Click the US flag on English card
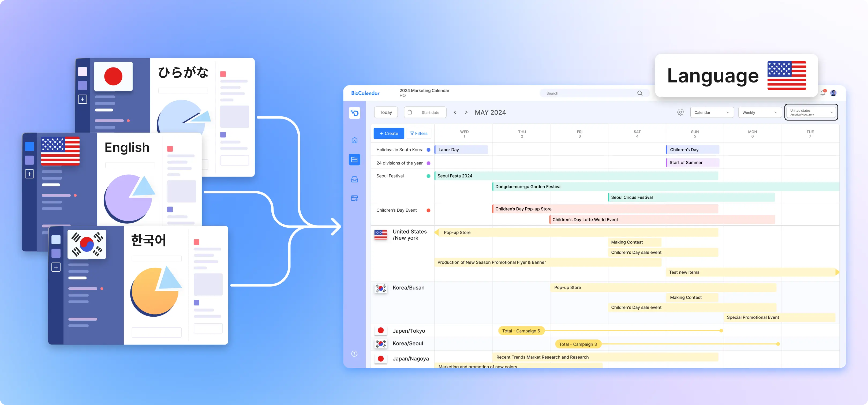The height and width of the screenshot is (405, 868). point(60,151)
